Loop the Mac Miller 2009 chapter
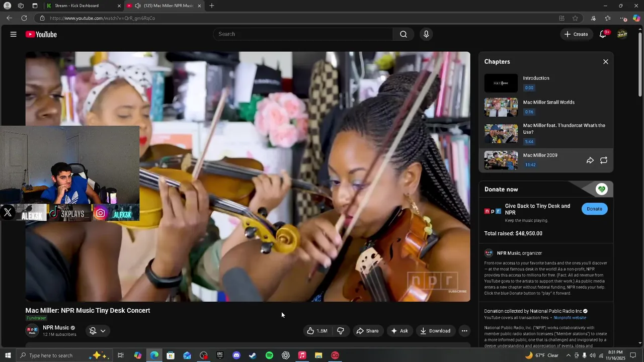Viewport: 644px width, 362px height. (604, 160)
